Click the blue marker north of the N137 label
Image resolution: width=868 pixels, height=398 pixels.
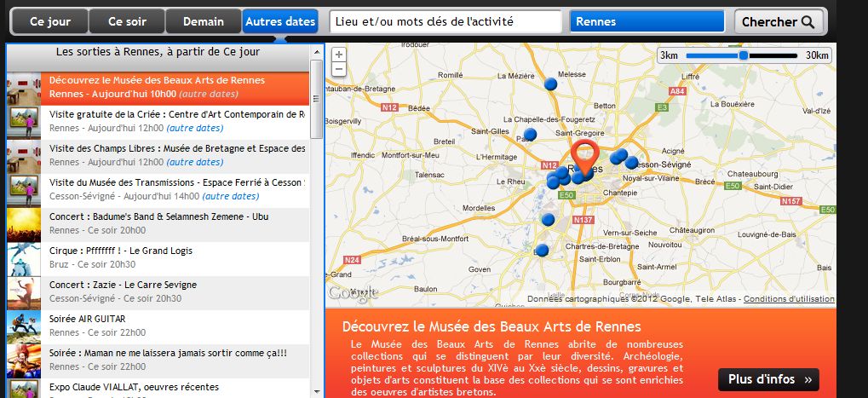(x=548, y=220)
